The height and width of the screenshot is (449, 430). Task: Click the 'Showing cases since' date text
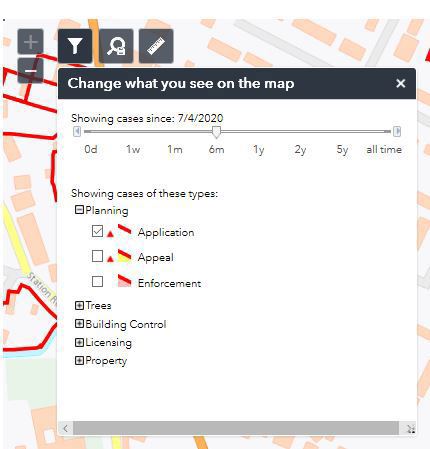pyautogui.click(x=147, y=118)
